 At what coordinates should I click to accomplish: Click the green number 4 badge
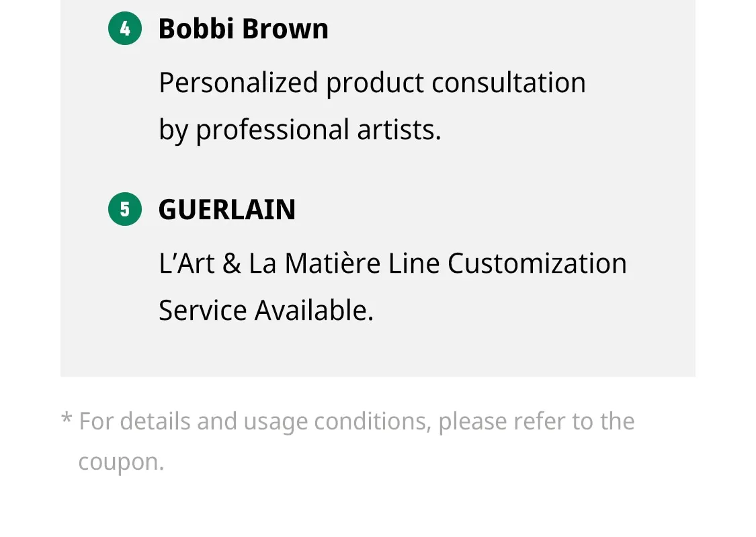pos(125,28)
